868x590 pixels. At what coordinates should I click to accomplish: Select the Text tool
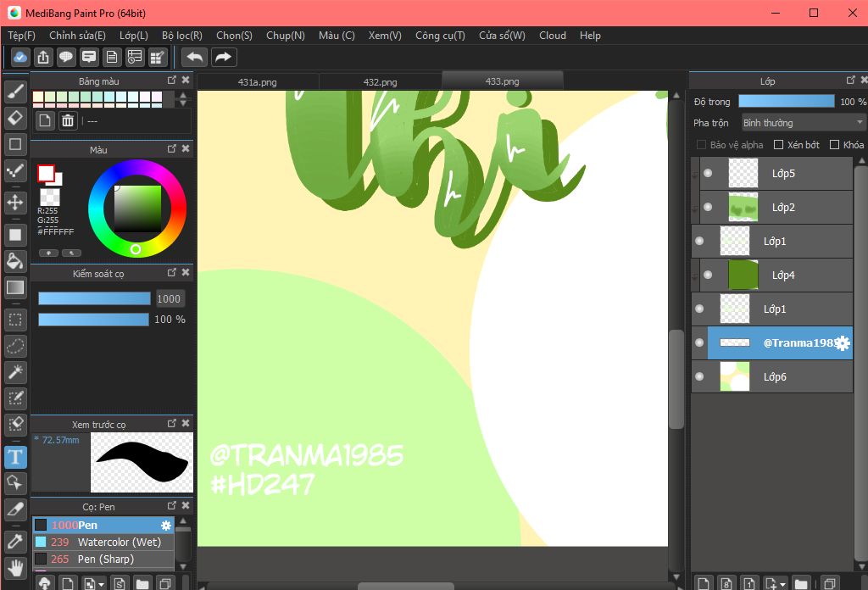click(x=15, y=457)
